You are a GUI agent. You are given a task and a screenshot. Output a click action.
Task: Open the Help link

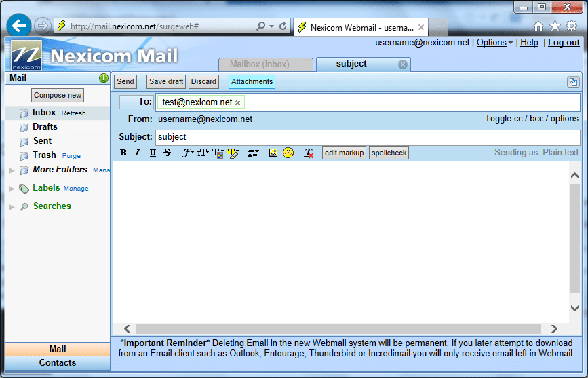point(529,43)
